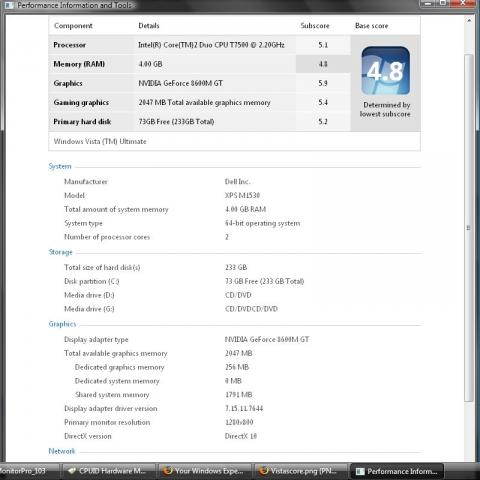Click the Processor subscore value 5.1
The width and height of the screenshot is (480, 480).
(x=323, y=45)
